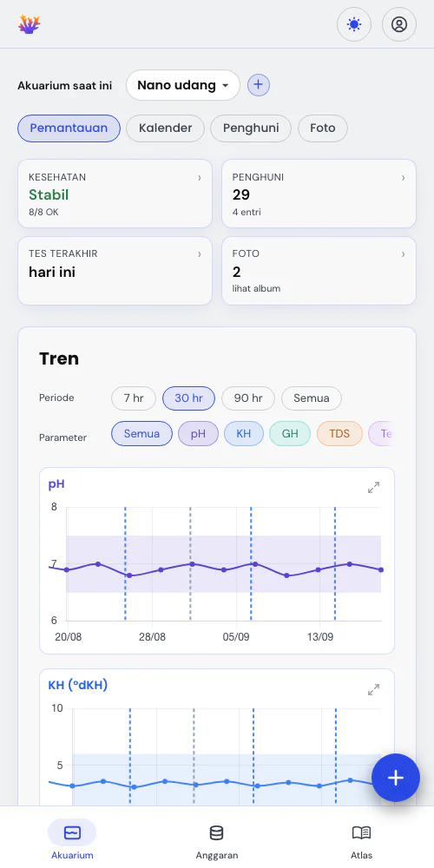Switch to the Kalender tab
434x868 pixels.
pyautogui.click(x=166, y=128)
